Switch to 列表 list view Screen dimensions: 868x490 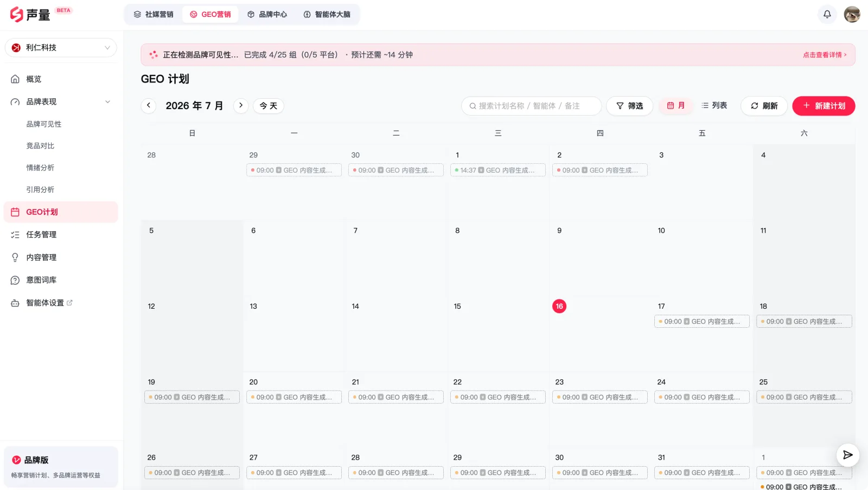click(714, 105)
